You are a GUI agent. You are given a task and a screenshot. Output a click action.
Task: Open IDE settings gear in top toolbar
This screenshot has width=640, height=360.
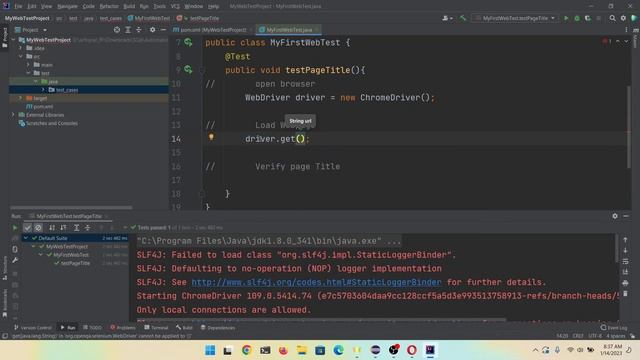(623, 18)
